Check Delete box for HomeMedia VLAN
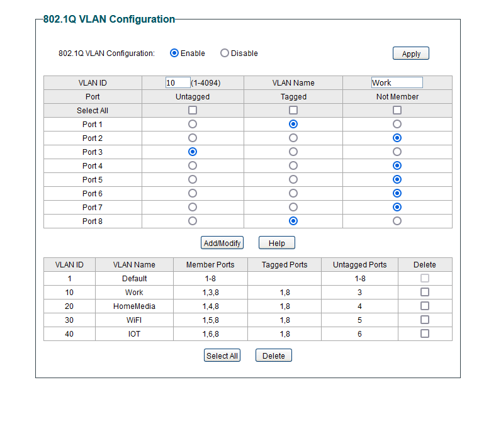 [425, 306]
